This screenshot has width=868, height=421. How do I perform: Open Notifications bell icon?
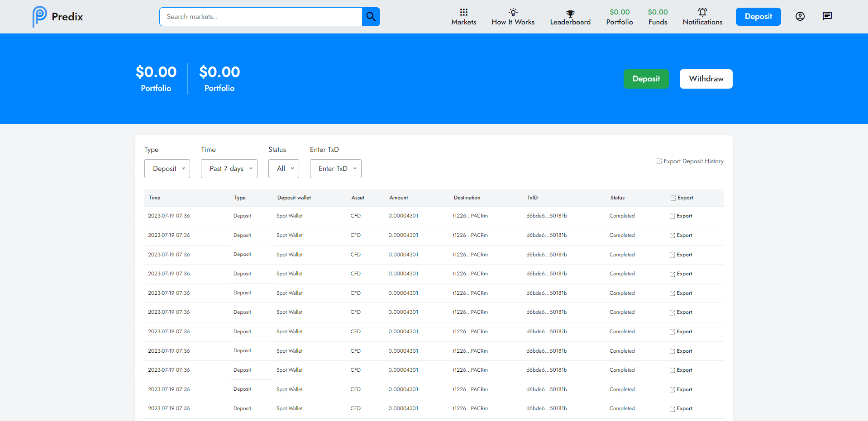coord(702,12)
